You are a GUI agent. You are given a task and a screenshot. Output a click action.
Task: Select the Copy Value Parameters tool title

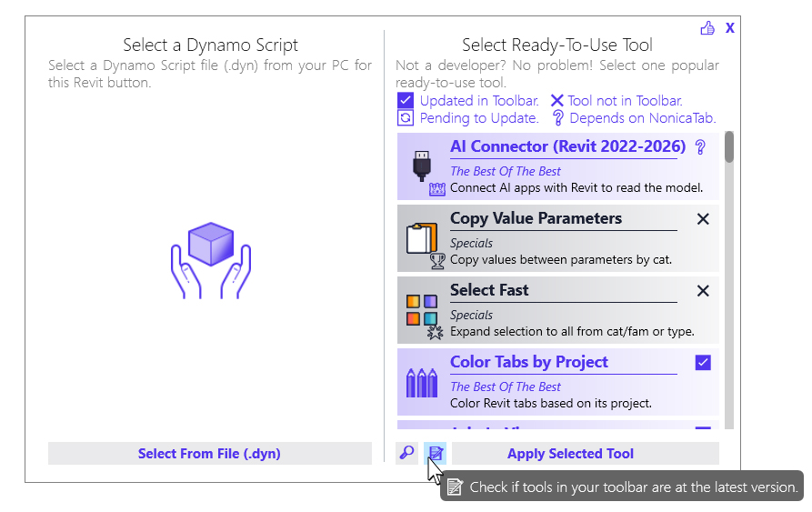click(536, 218)
